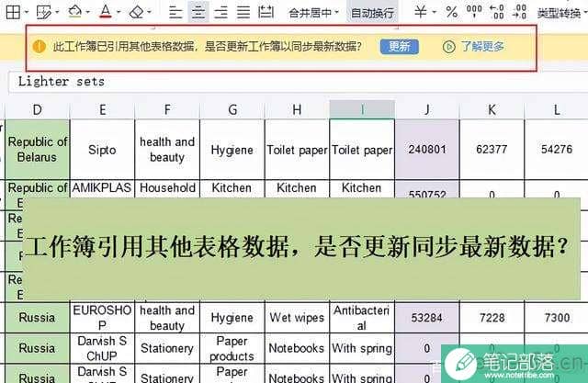588x383 pixels.
Task: Select the cell with value 53284
Action: (x=427, y=318)
